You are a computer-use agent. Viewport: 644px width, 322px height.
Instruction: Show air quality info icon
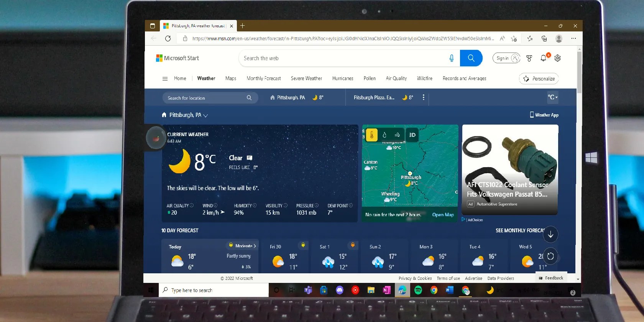tap(192, 205)
